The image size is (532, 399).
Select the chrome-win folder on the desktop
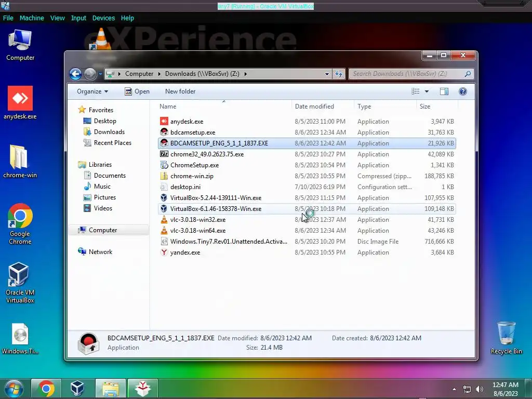[20, 162]
